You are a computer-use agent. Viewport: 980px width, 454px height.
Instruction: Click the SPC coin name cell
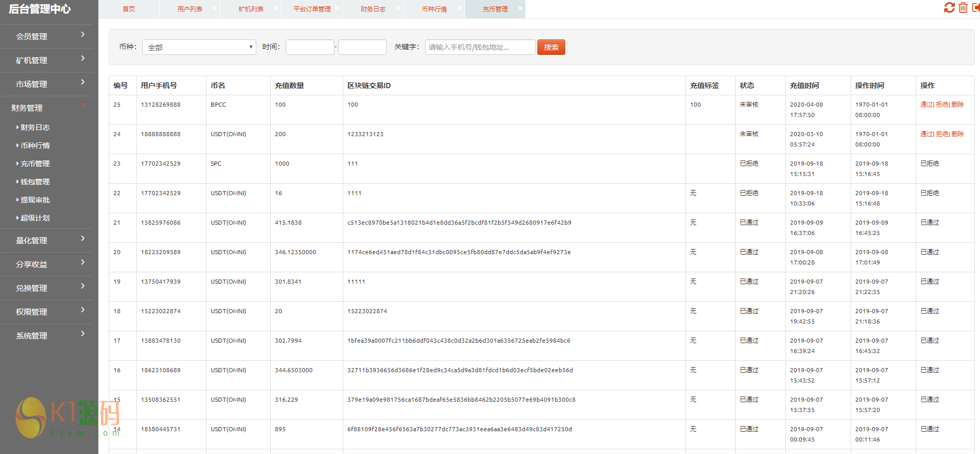pyautogui.click(x=216, y=164)
